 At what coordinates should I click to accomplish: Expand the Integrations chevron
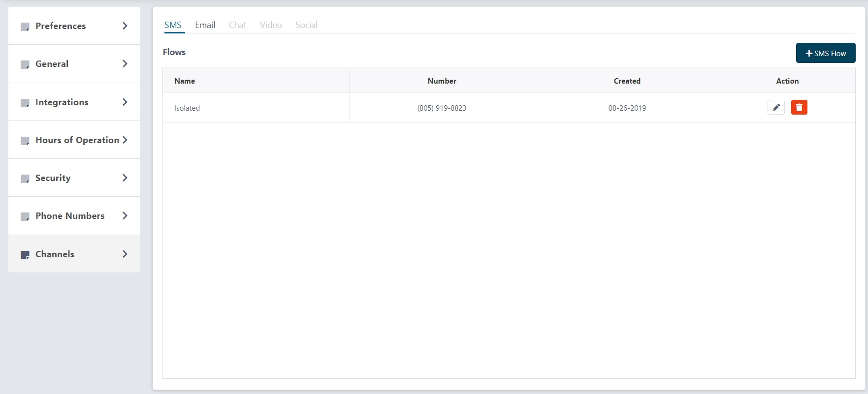click(x=125, y=102)
